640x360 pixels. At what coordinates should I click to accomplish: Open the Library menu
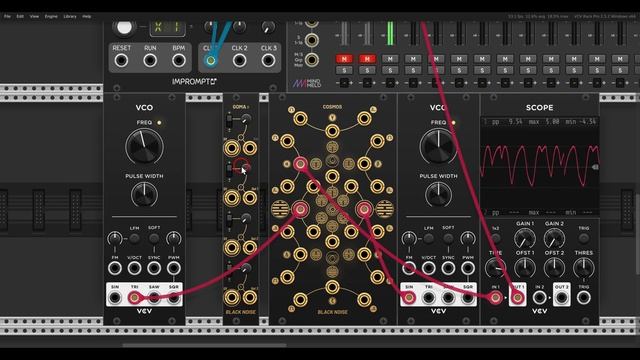pos(70,16)
